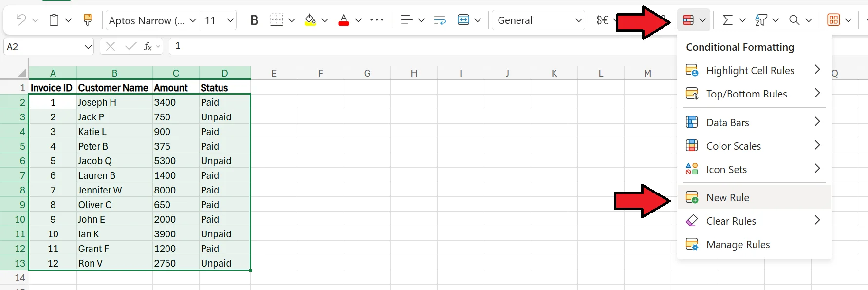This screenshot has height=290, width=868.
Task: Choose New Rule from menu
Action: pos(754,197)
